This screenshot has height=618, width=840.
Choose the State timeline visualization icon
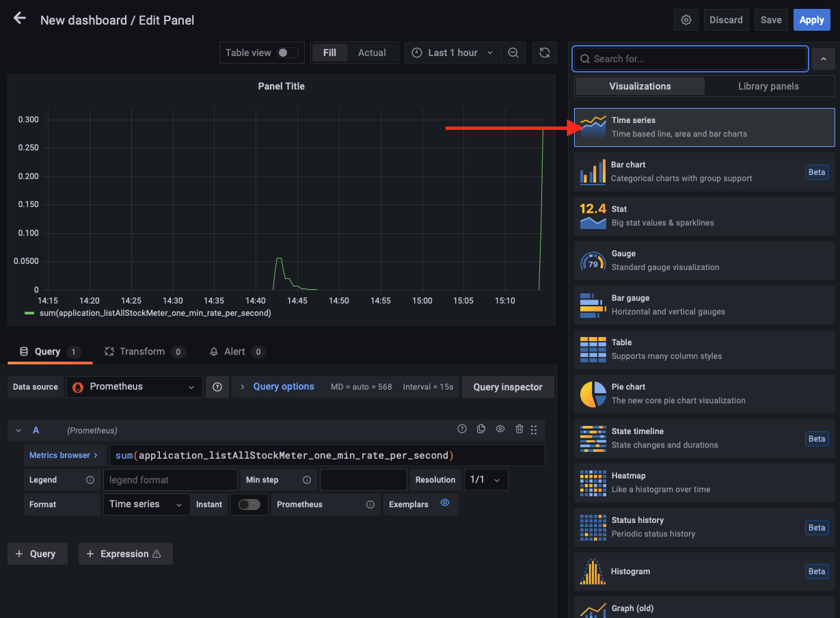pos(593,438)
